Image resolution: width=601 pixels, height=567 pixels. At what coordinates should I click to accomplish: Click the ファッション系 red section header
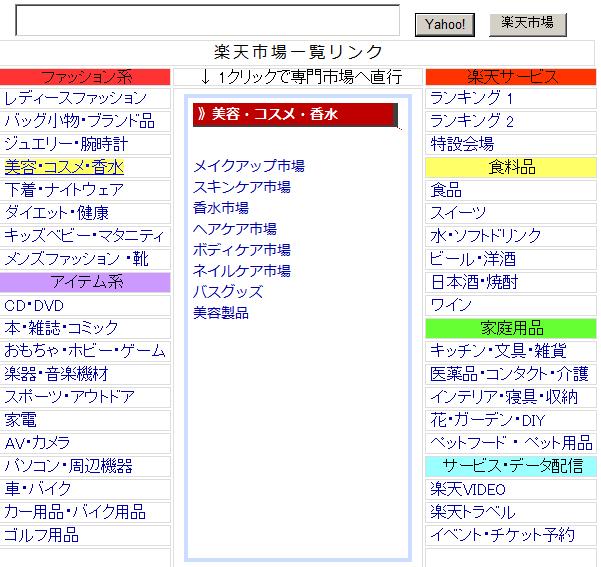85,77
